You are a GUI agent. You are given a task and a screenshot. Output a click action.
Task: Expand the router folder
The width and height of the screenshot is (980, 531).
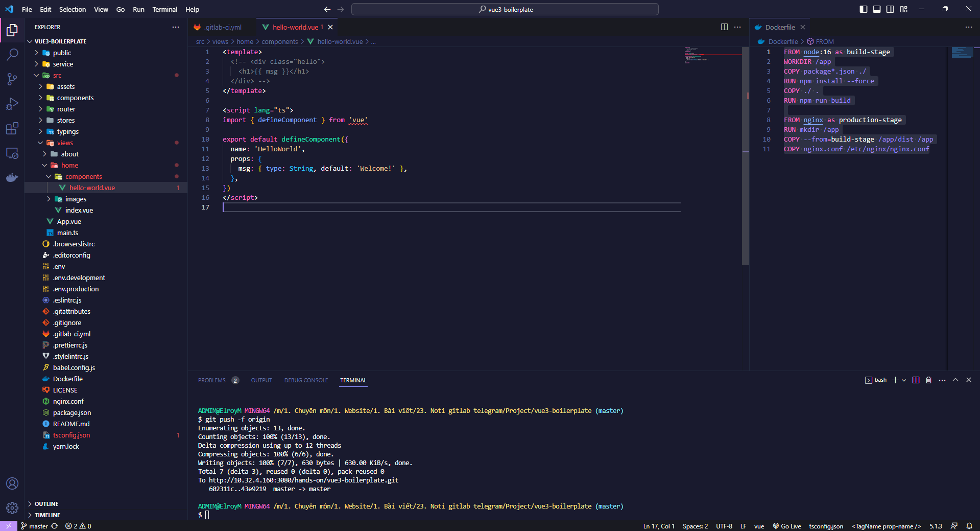pos(106,109)
